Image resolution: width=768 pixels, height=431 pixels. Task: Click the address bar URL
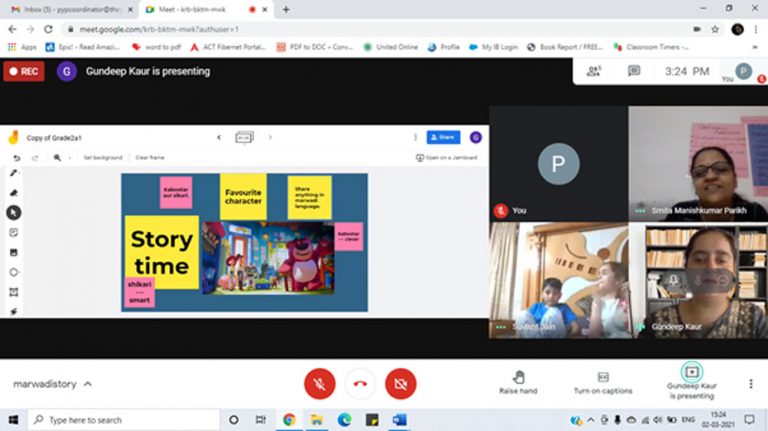[x=159, y=29]
